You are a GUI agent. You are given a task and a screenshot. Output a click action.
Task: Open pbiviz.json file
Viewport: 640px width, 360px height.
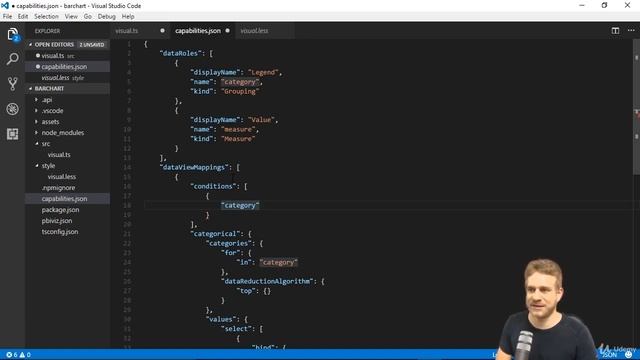(x=57, y=221)
